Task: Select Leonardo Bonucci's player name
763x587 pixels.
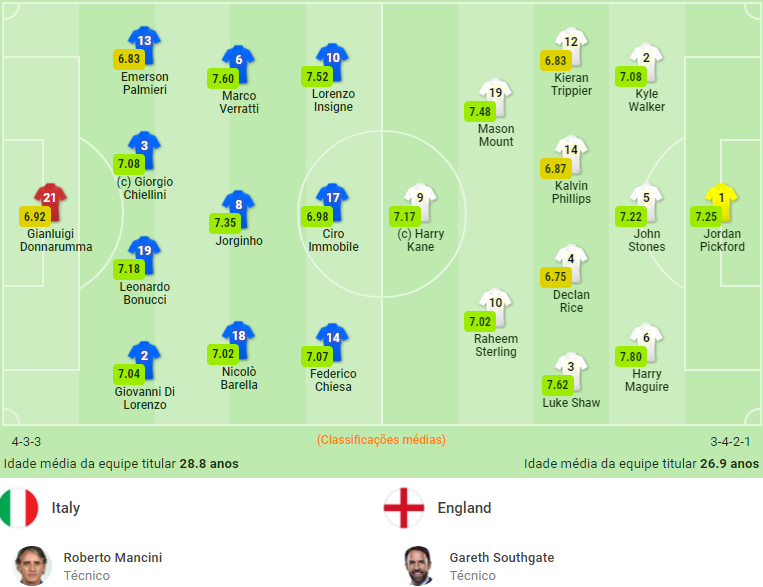Action: point(145,293)
